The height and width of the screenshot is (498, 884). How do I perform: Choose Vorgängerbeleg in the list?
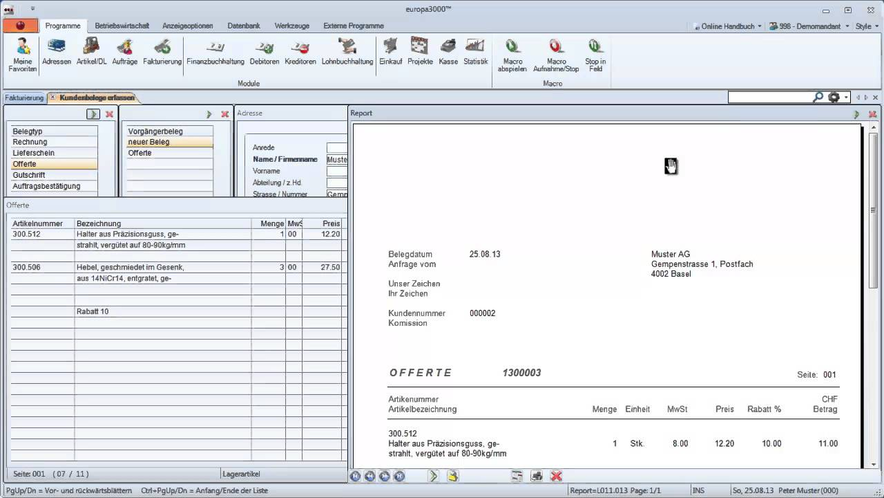coord(155,131)
